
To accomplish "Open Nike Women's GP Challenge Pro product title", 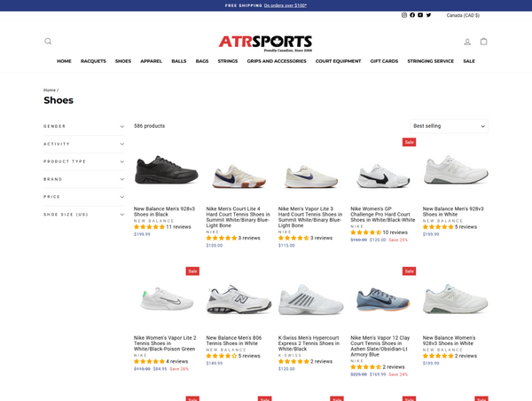I will pyautogui.click(x=383, y=215).
